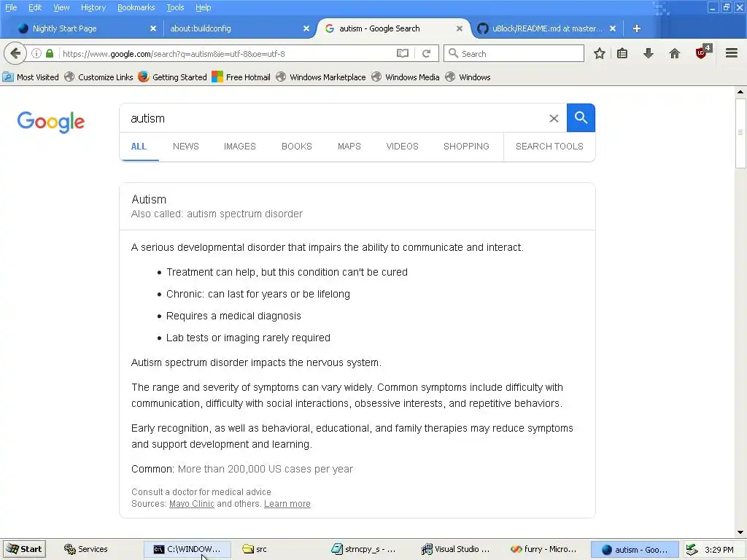Enable Reader View icon in URL bar
Image resolution: width=747 pixels, height=560 pixels.
[403, 53]
